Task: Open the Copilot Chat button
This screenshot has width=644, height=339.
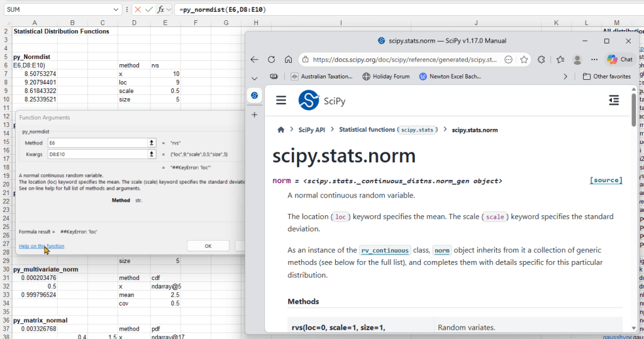Action: click(x=621, y=60)
